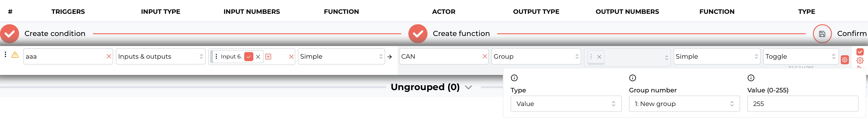Open the Toggle type dropdown
The height and width of the screenshot is (120, 868).
[x=801, y=56]
